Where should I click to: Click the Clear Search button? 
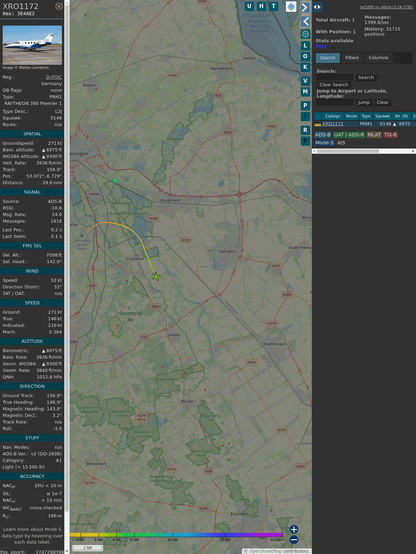[334, 84]
